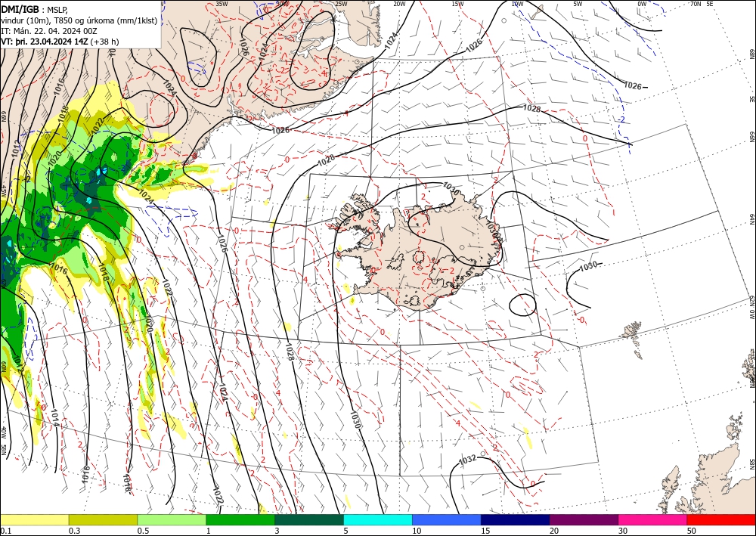Click the 25W longitude label
This screenshot has width=756, height=536.
tap(341, 4)
